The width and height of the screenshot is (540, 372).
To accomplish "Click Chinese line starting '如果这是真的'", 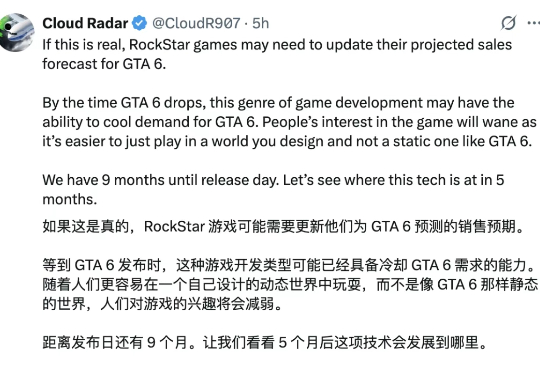I will (x=283, y=227).
